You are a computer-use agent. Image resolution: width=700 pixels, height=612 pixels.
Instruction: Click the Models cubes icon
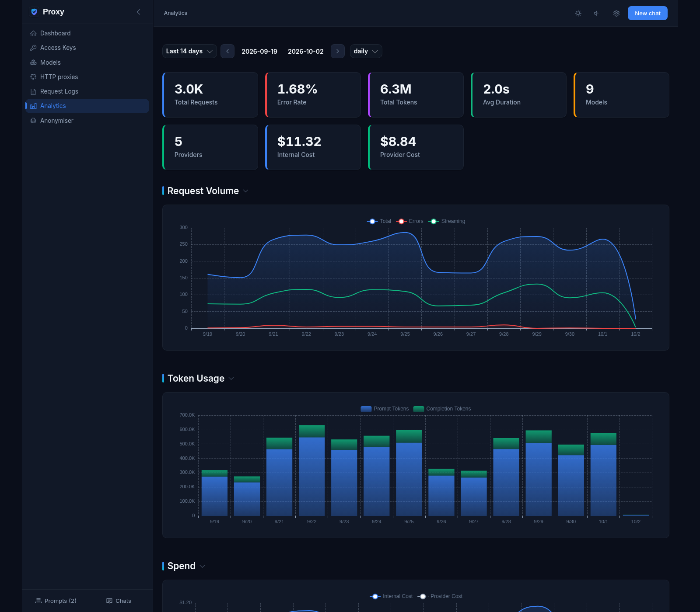tap(33, 63)
